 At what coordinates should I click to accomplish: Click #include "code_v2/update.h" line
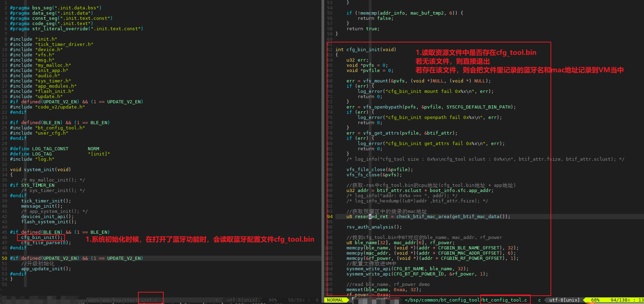(x=47, y=107)
